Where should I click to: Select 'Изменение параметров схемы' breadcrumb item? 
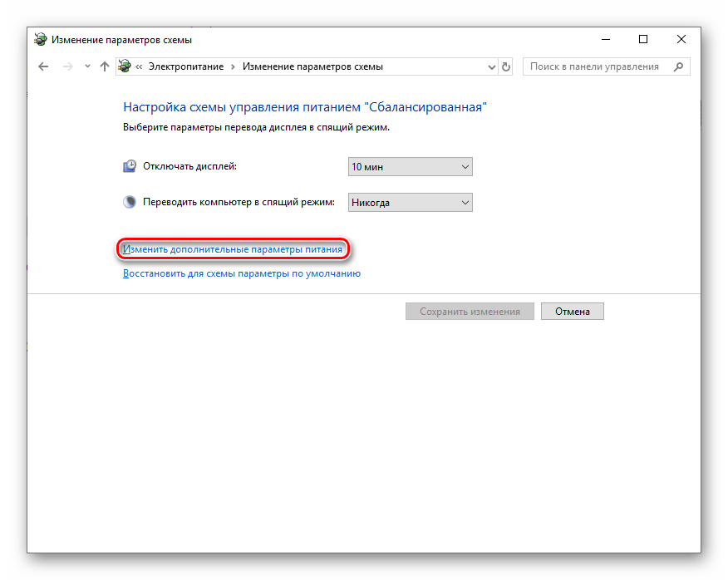point(312,66)
